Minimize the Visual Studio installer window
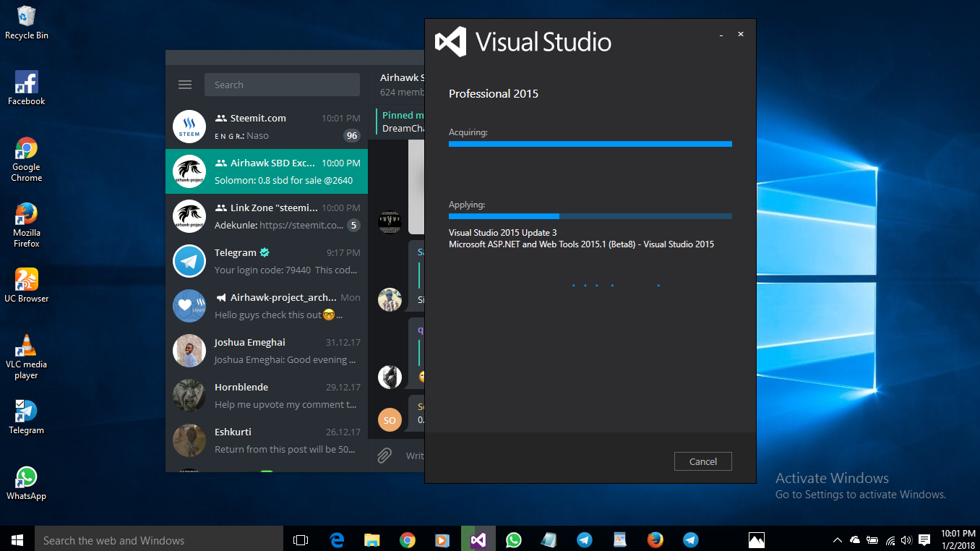Image resolution: width=980 pixels, height=551 pixels. point(721,34)
